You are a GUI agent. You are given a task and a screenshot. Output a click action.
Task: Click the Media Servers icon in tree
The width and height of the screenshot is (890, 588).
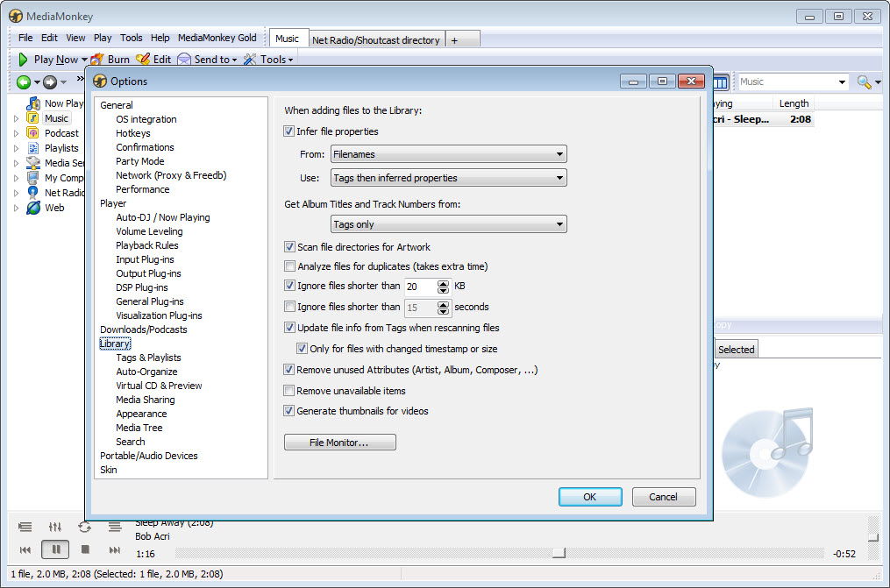click(x=33, y=163)
